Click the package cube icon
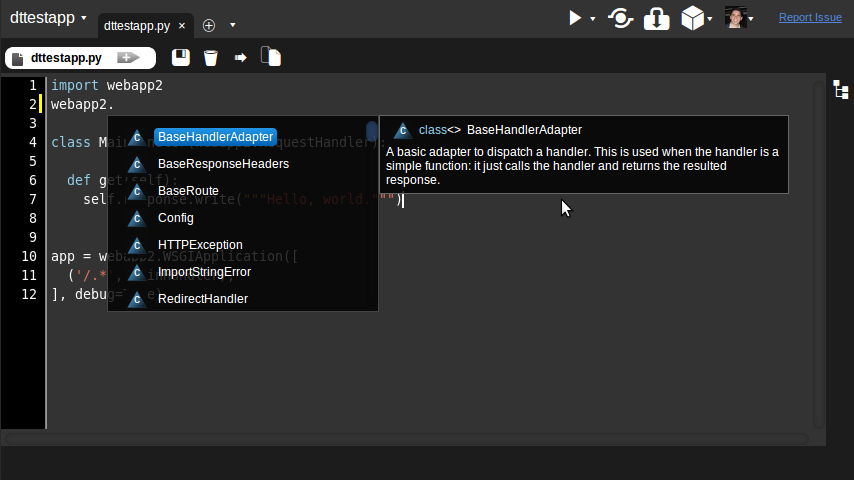 [692, 18]
